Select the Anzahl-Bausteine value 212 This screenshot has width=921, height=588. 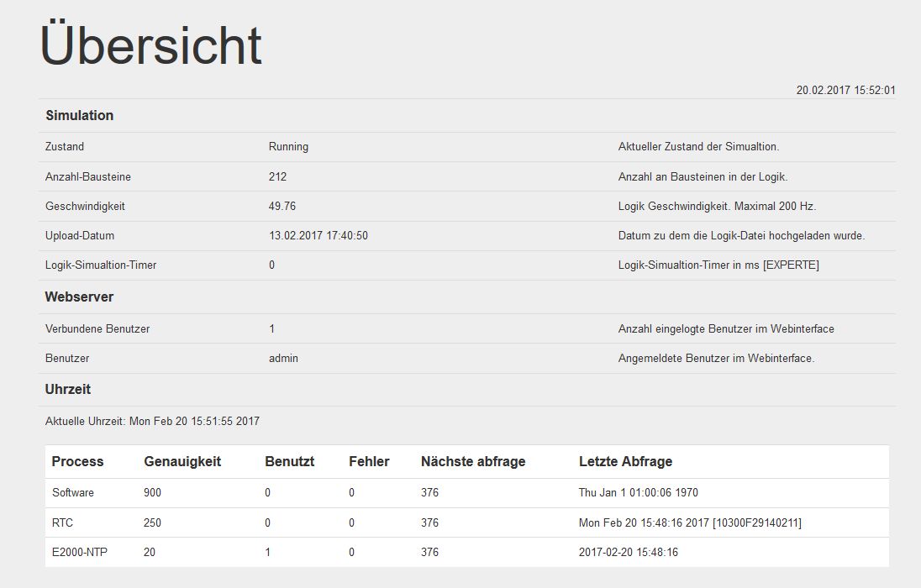click(277, 177)
